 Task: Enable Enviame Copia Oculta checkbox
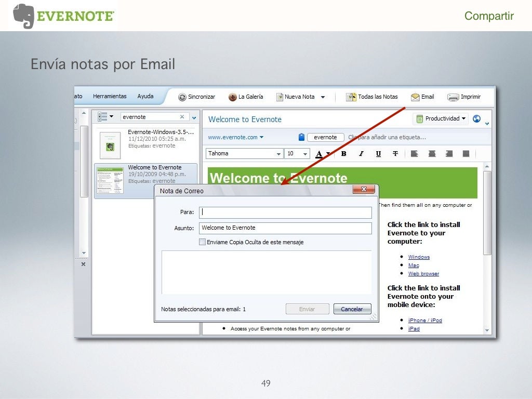202,242
